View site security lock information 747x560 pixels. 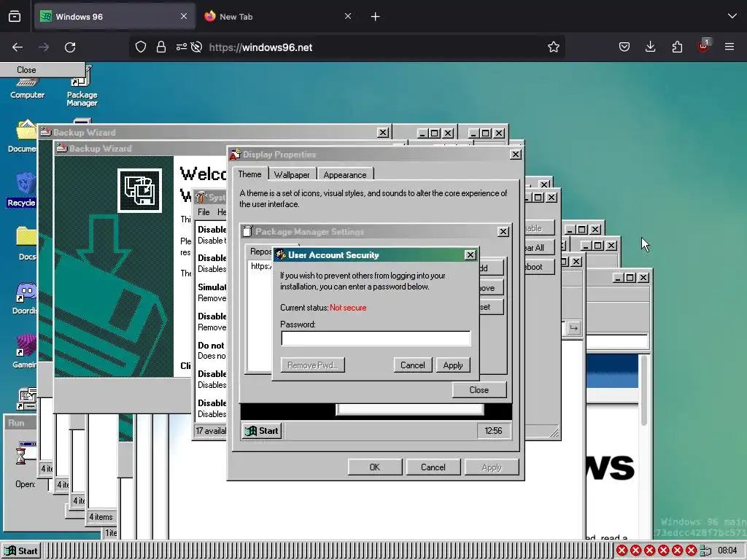pos(161,47)
